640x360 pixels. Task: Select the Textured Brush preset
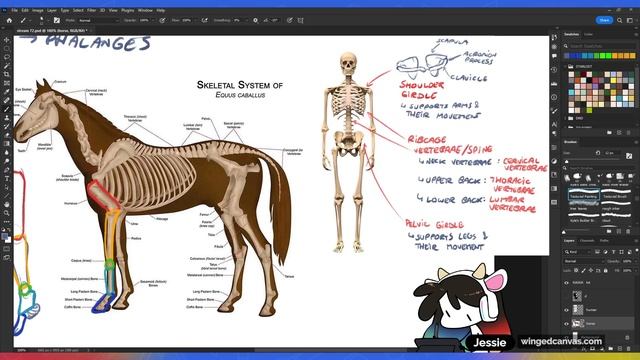click(615, 194)
